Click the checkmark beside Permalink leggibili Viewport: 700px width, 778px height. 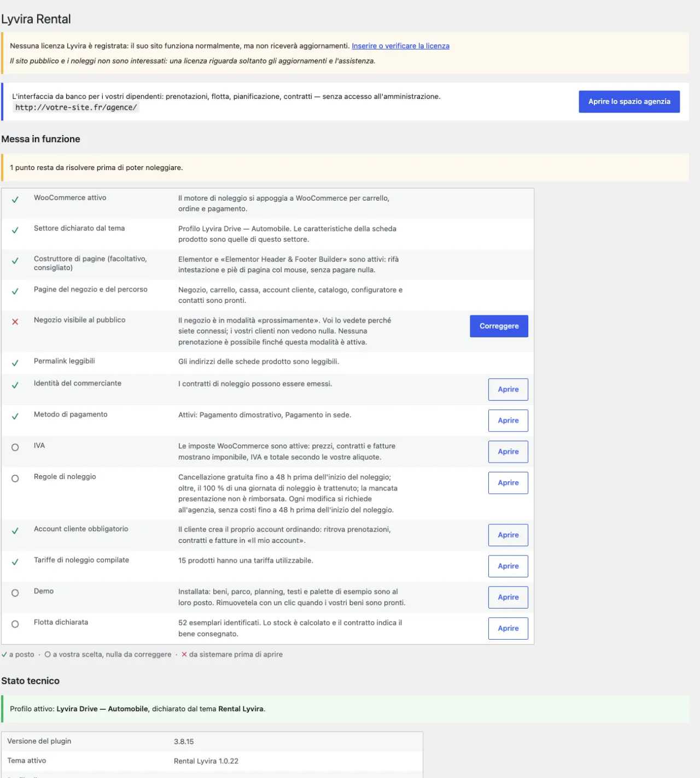[15, 362]
